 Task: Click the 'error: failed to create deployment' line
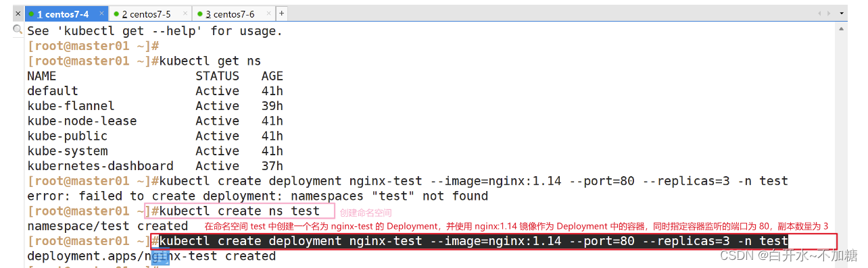258,196
